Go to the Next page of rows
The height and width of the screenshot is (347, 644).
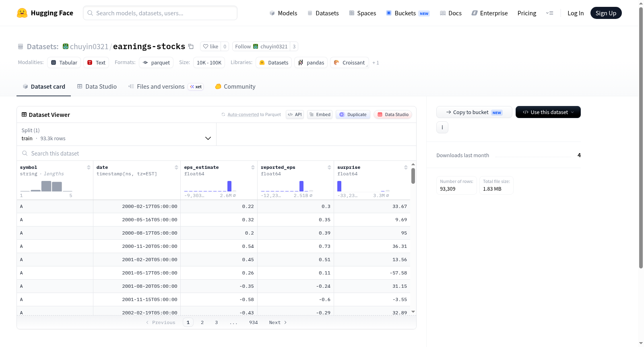click(x=278, y=322)
